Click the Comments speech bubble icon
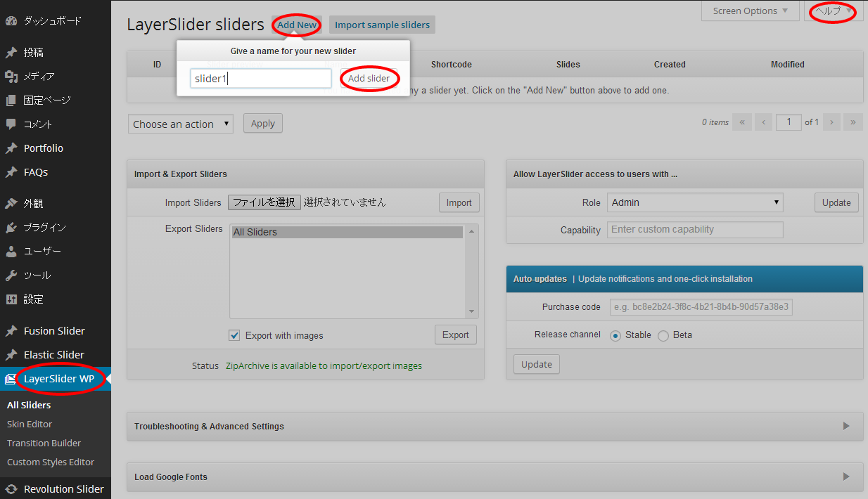868x499 pixels. tap(11, 124)
